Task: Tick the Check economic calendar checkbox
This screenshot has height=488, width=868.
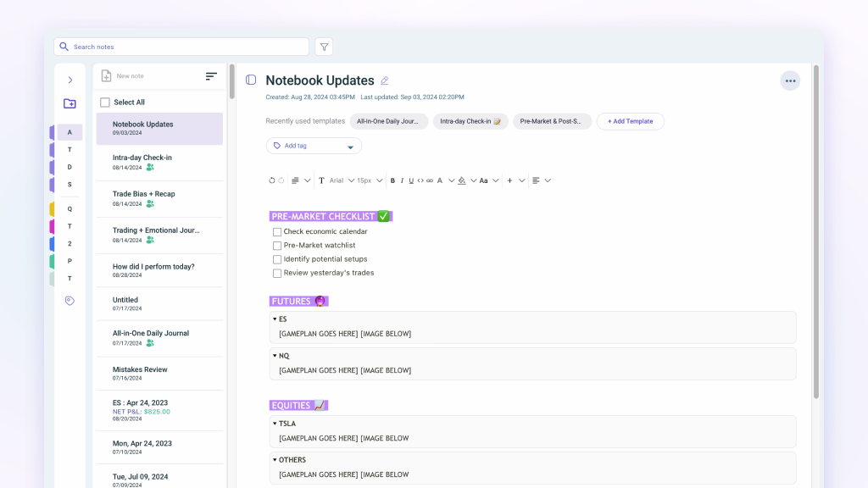Action: [277, 232]
